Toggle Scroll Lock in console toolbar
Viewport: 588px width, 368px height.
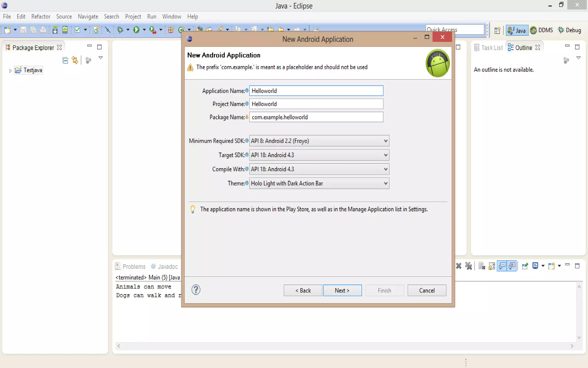492,266
